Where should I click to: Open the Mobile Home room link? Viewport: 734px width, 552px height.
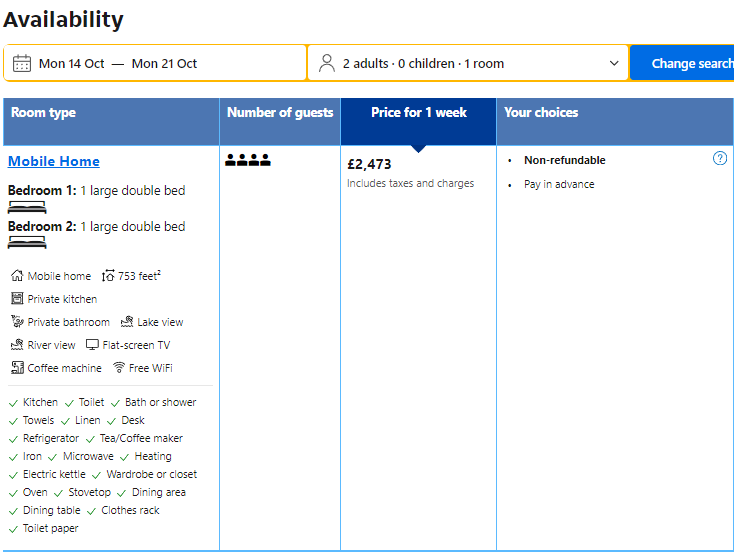tap(54, 161)
